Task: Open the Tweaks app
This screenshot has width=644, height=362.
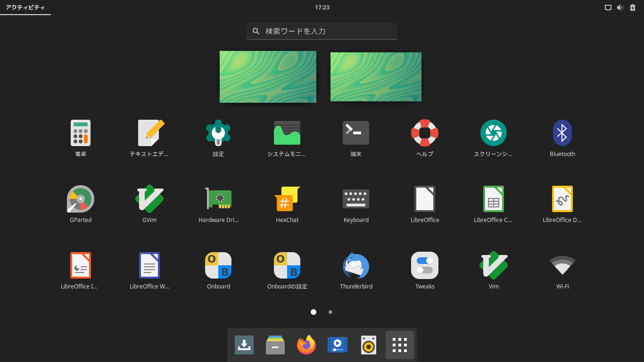Action: click(x=425, y=265)
